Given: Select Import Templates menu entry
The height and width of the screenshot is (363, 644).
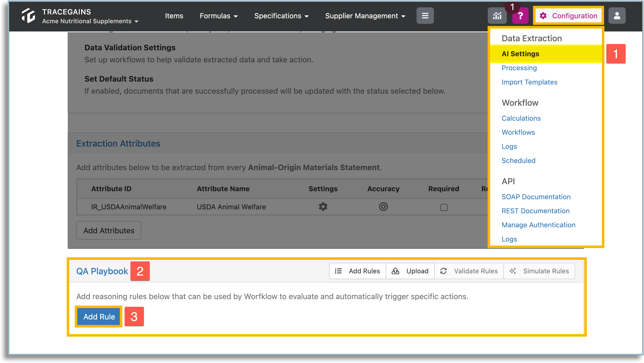Looking at the screenshot, I should pos(529,82).
